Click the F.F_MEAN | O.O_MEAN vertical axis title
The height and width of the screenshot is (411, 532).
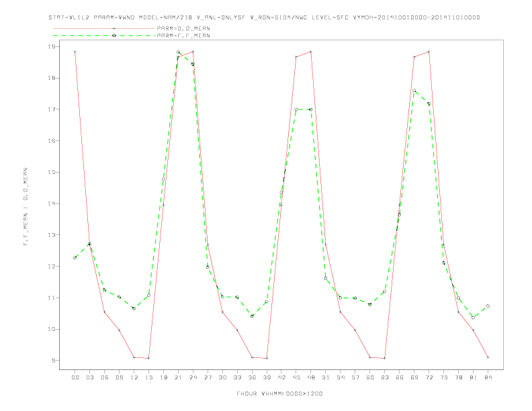26,207
